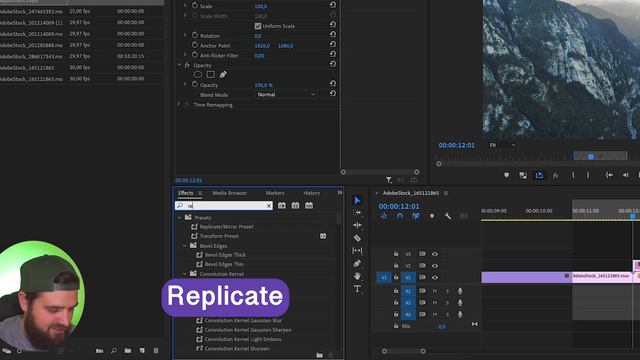Show hidden panel tabs overflow arrows
This screenshot has width=640, height=360.
coord(340,193)
